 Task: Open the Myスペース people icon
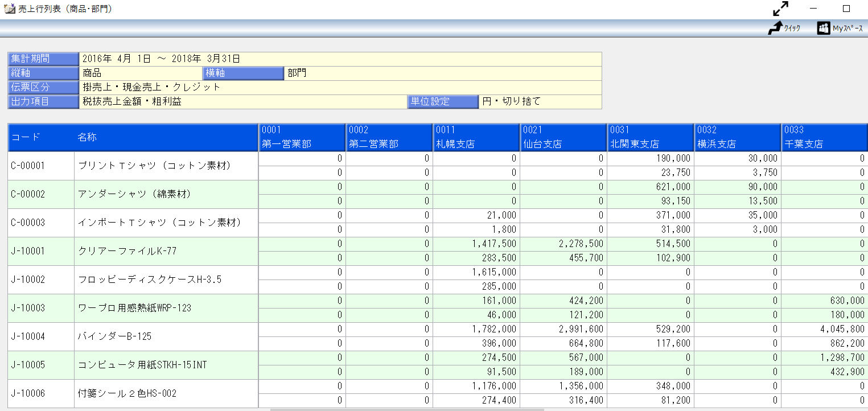(824, 28)
